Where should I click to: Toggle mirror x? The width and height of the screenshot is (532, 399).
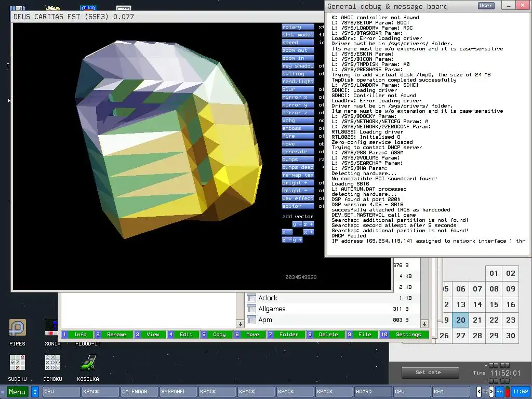pyautogui.click(x=298, y=97)
